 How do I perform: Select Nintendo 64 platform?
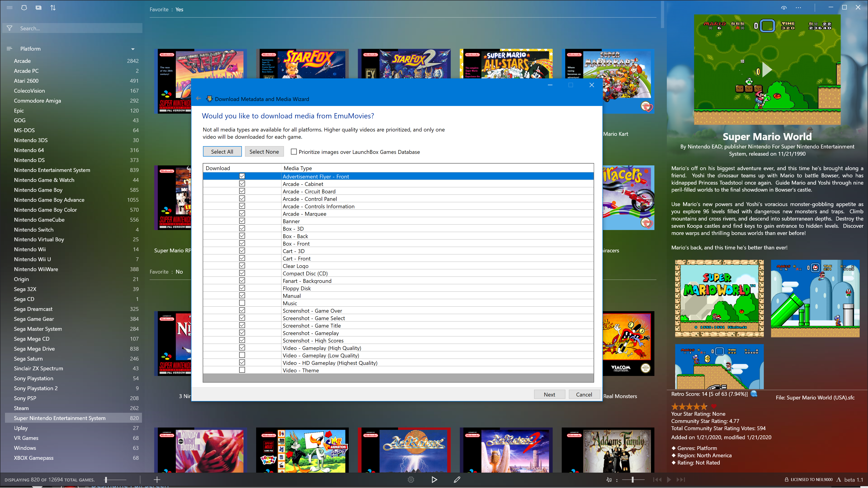[73, 150]
